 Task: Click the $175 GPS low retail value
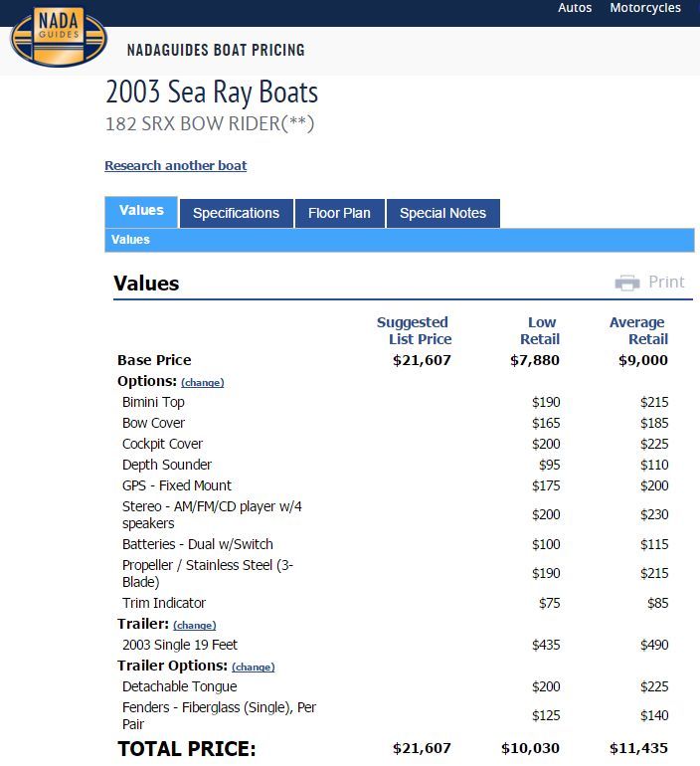546,486
